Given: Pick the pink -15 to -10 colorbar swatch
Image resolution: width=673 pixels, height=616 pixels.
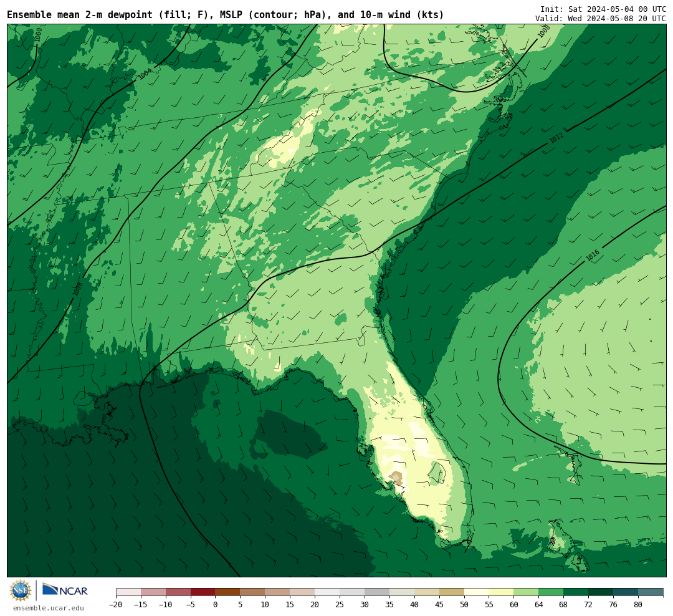Looking at the screenshot, I should [x=153, y=592].
